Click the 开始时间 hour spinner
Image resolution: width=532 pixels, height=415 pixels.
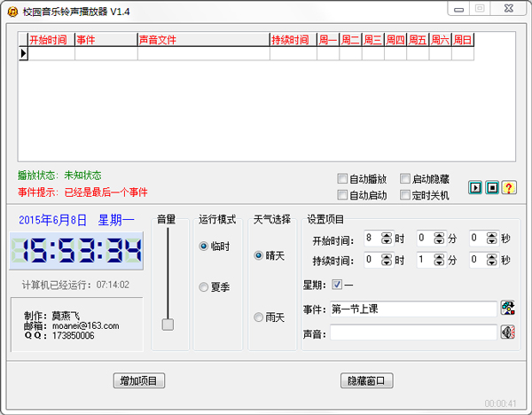386,238
